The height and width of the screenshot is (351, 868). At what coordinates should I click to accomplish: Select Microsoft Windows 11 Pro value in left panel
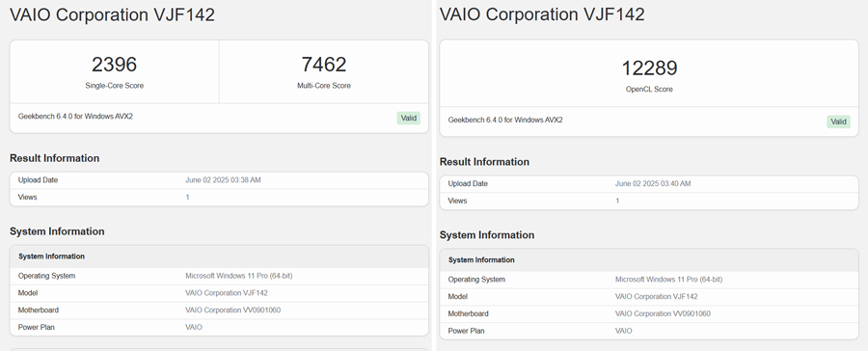[238, 276]
